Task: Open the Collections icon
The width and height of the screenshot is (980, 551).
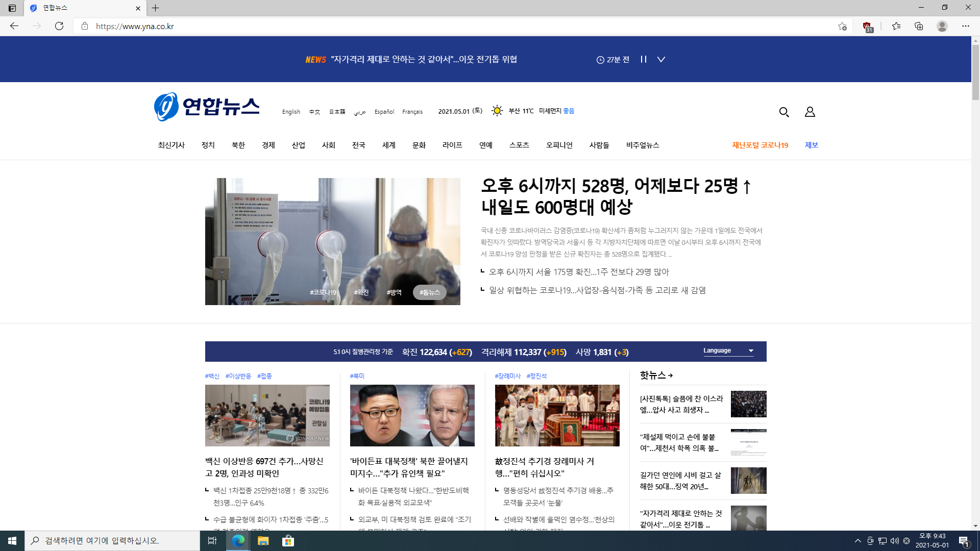Action: pos(919,26)
